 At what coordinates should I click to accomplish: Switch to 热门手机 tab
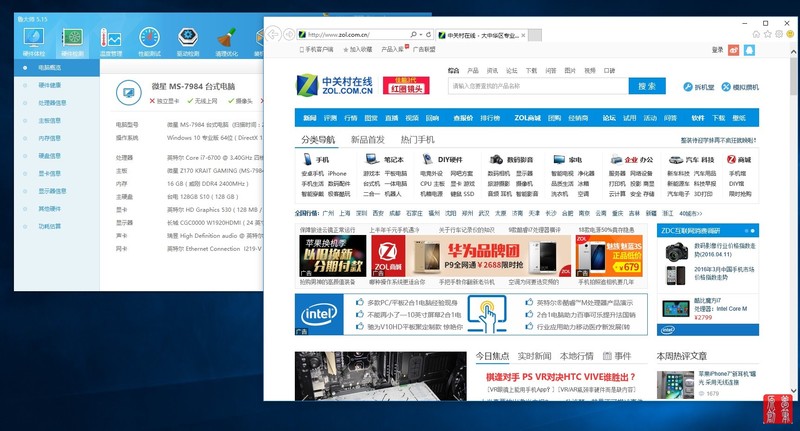pos(417,140)
